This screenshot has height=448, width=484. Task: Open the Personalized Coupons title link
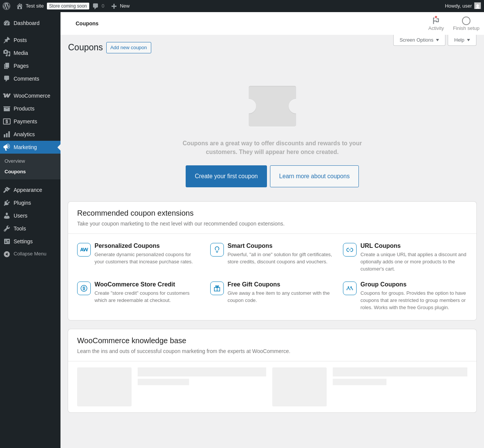click(127, 246)
